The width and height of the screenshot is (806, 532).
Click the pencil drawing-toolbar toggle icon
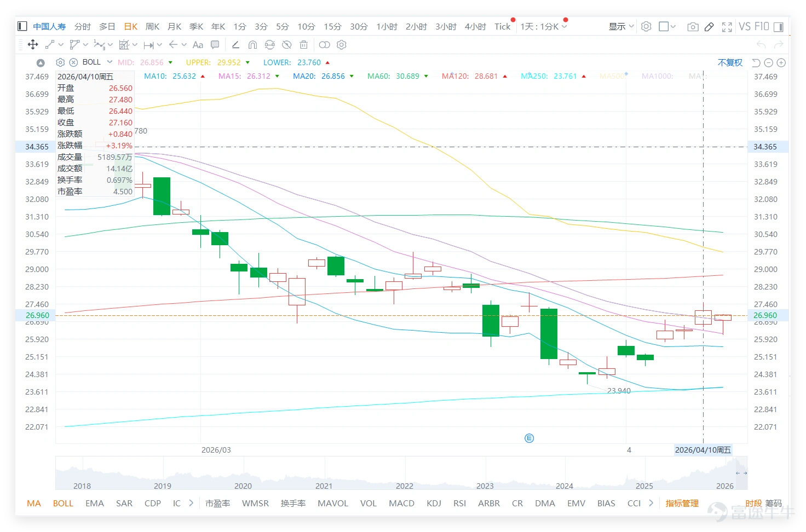[709, 26]
